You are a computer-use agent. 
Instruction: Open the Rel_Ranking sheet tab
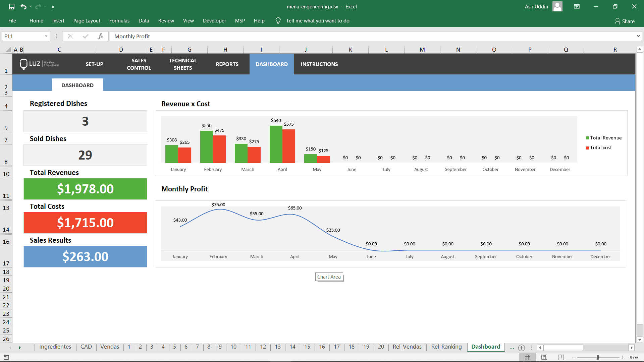pos(446,347)
